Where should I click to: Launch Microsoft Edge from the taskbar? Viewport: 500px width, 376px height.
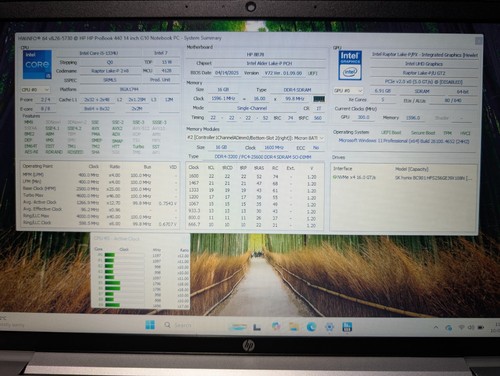point(312,327)
